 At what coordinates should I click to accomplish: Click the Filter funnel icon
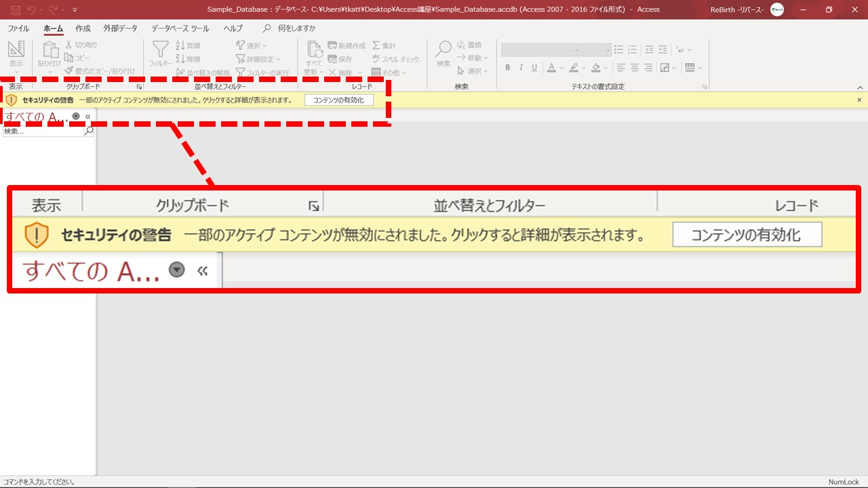160,50
